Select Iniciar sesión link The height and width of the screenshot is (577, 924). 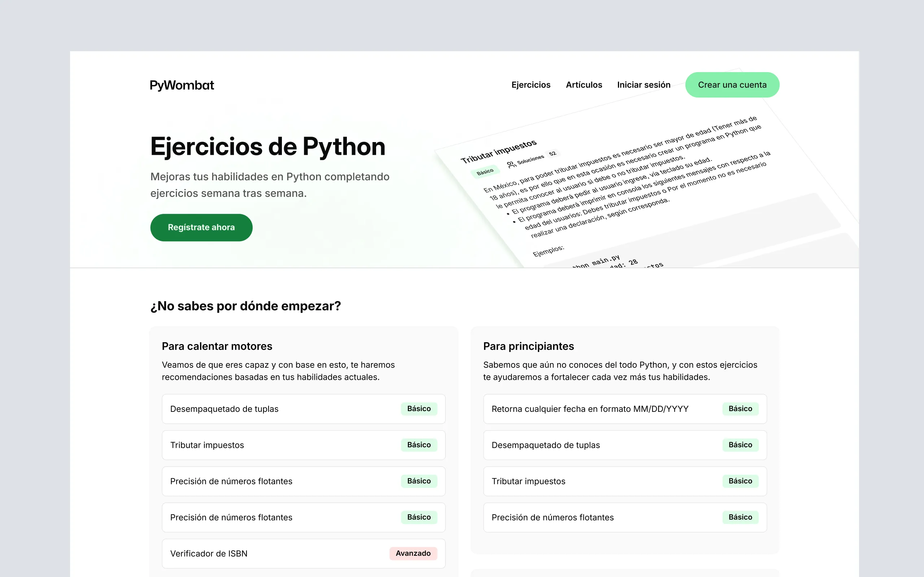pos(643,84)
